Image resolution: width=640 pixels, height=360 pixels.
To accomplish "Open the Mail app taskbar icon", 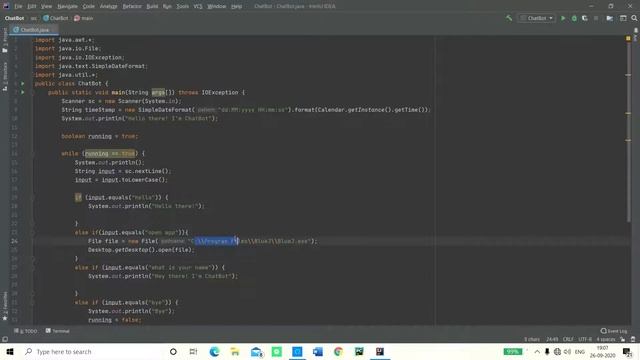I will click(256, 351).
